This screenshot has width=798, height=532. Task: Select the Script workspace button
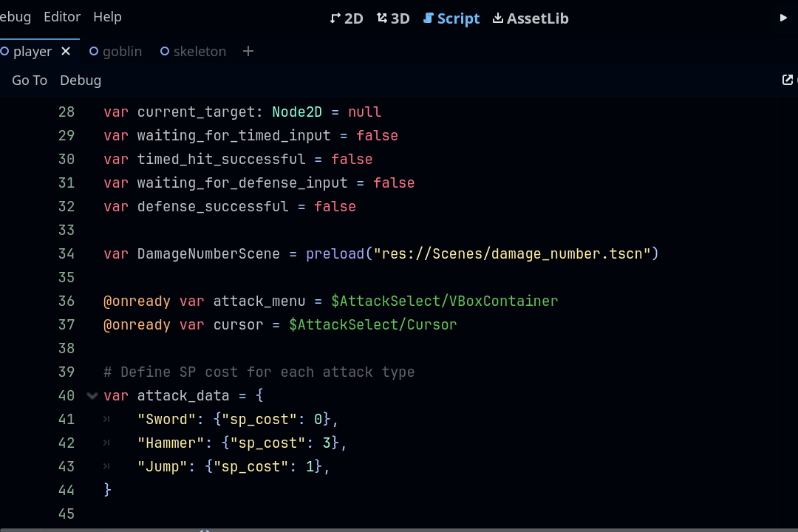pyautogui.click(x=451, y=18)
